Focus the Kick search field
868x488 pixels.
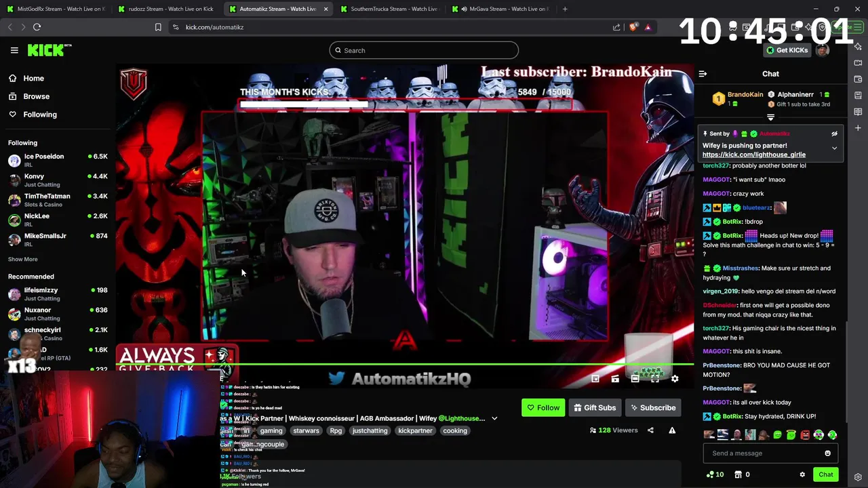point(424,50)
